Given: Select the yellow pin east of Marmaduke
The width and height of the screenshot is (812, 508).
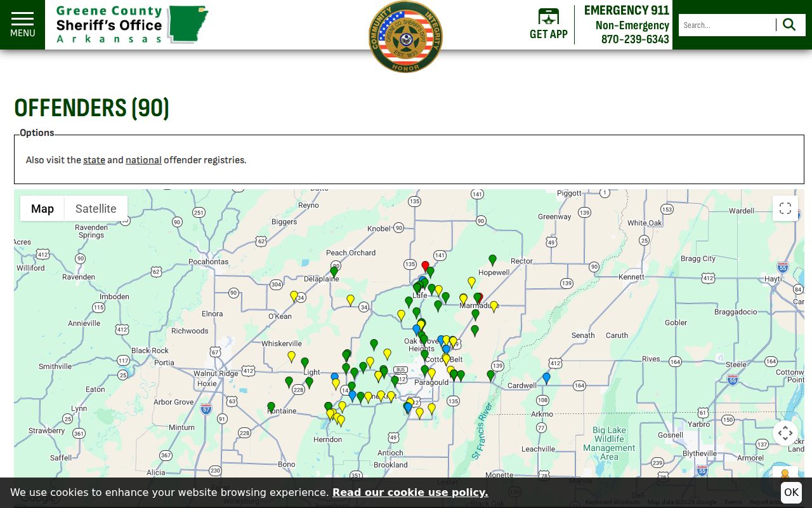Looking at the screenshot, I should click(x=494, y=306).
